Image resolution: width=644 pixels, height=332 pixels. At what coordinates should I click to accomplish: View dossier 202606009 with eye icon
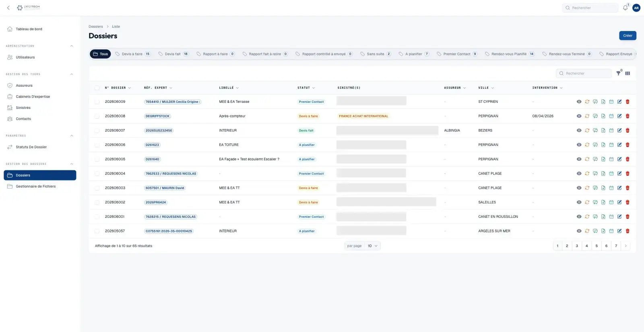(579, 102)
